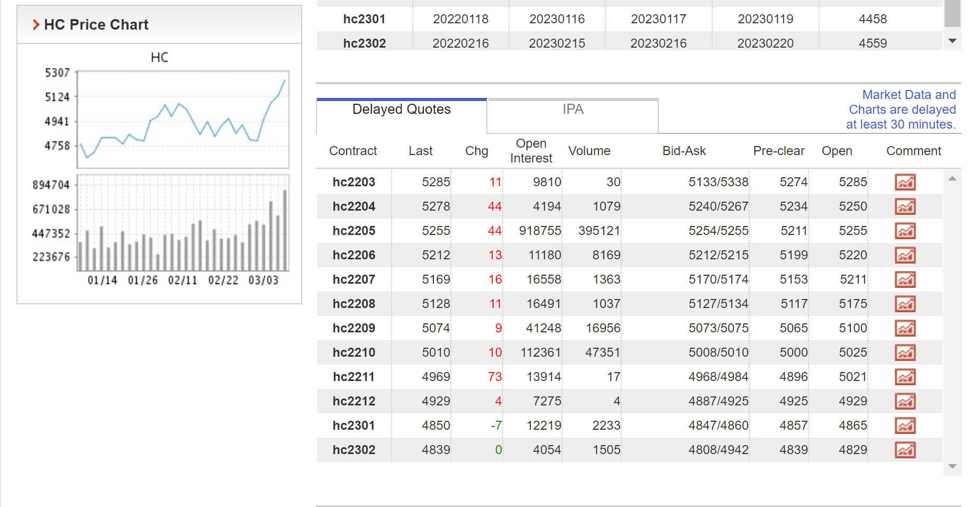This screenshot has width=980, height=507.
Task: Click quotes table scrollbar down arrow
Action: point(952,466)
